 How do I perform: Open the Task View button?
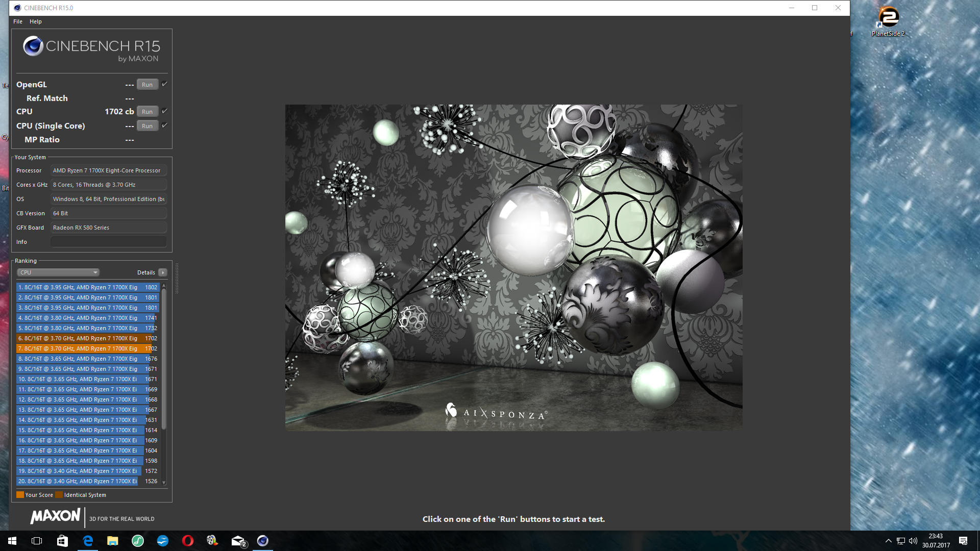37,541
